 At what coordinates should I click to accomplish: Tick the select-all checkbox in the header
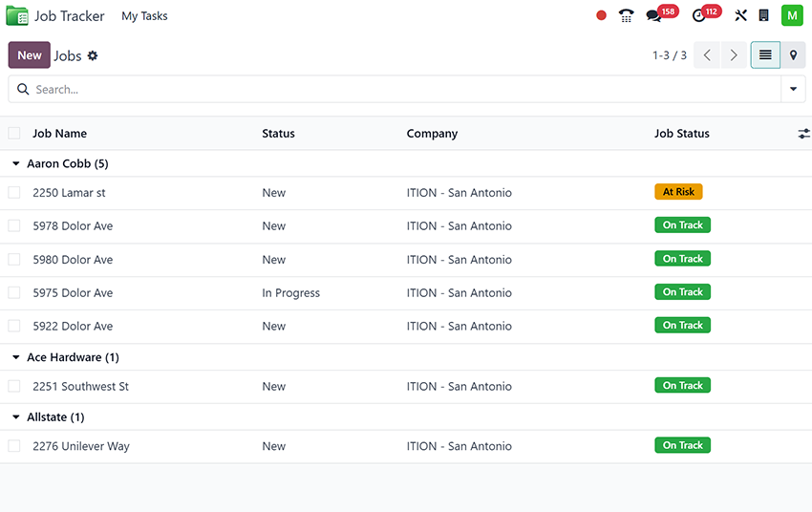point(14,134)
